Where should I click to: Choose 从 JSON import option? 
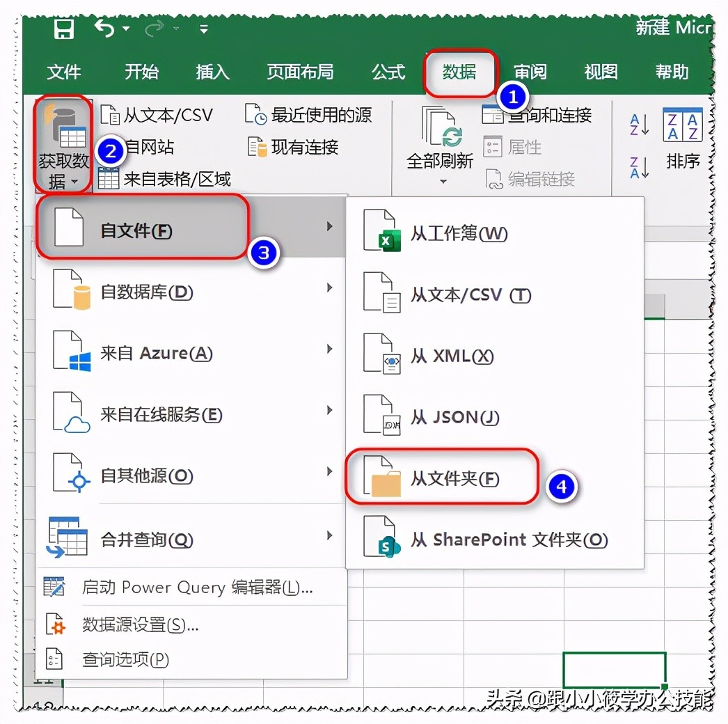click(456, 417)
